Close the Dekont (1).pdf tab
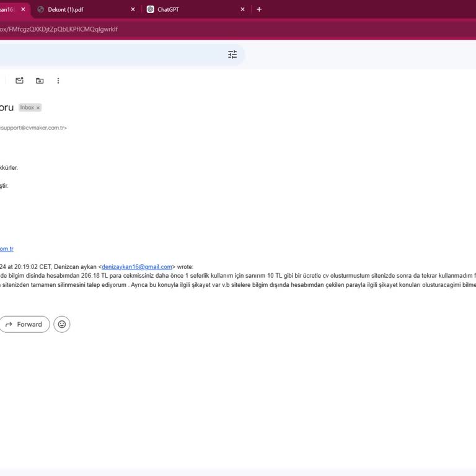This screenshot has width=476, height=476. coord(133,9)
